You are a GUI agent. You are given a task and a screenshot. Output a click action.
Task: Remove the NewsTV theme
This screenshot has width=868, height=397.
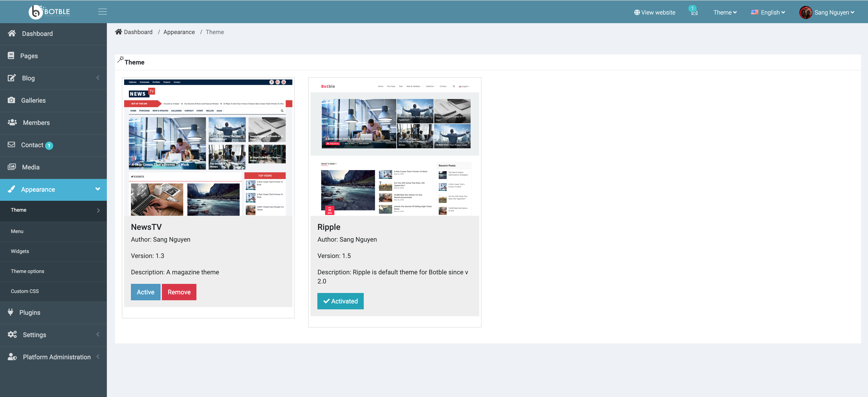179,292
